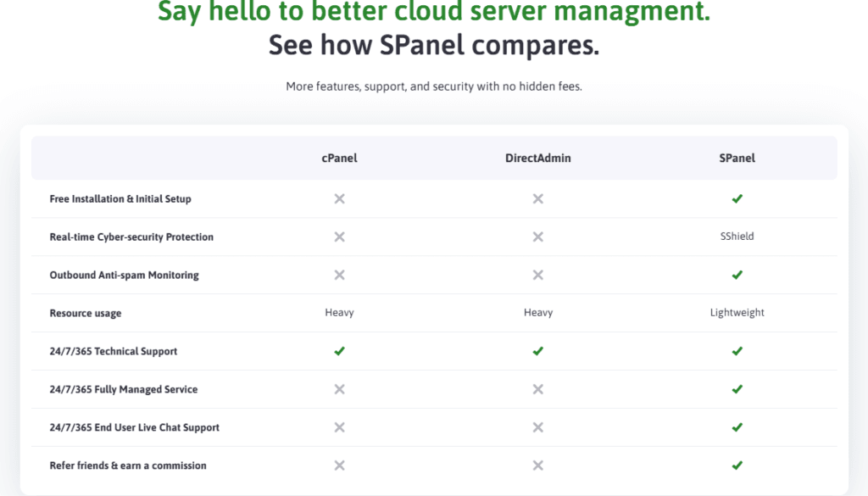Click cPanel cross for Fully Managed Service

point(339,389)
